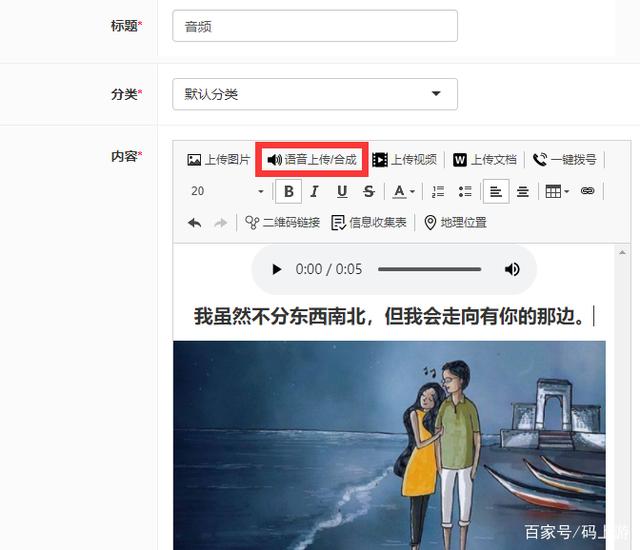Undo the last edit
The width and height of the screenshot is (640, 550).
[194, 223]
